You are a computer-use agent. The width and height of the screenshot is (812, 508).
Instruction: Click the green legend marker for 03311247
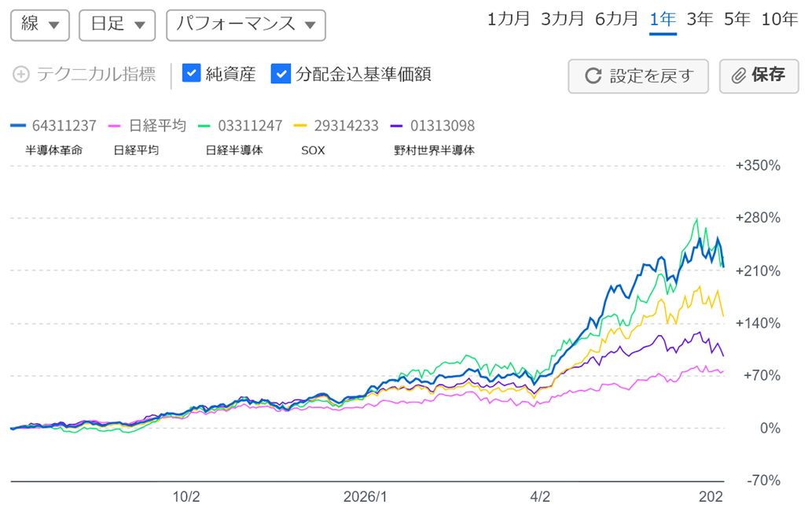click(204, 126)
